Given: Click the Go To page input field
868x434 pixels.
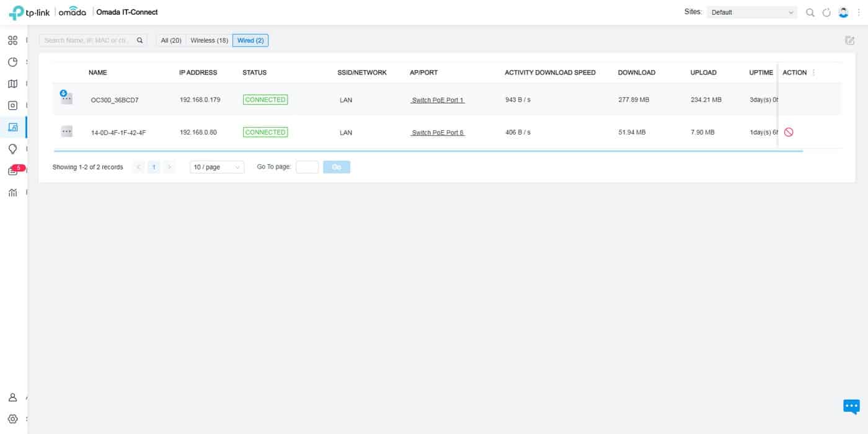Looking at the screenshot, I should point(307,167).
